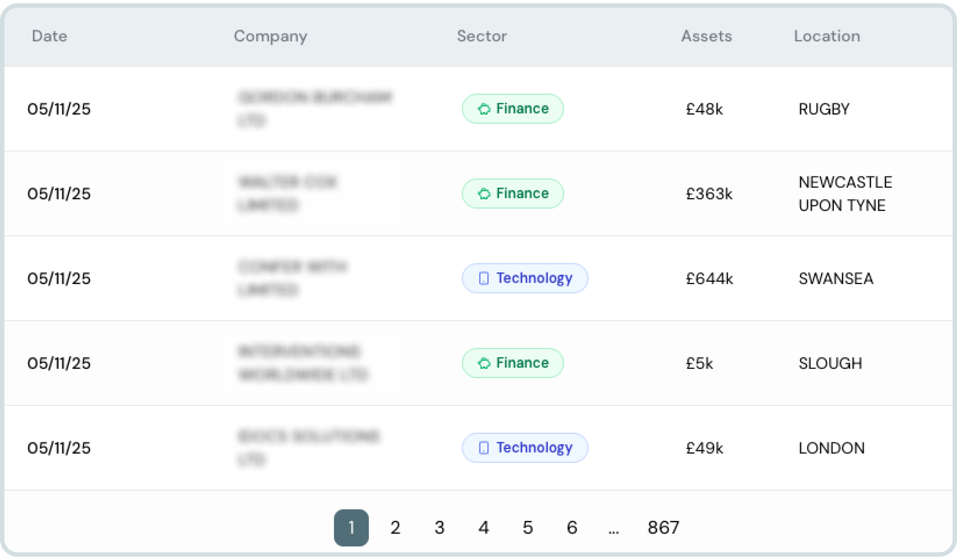Click the Sector column header

click(x=482, y=36)
